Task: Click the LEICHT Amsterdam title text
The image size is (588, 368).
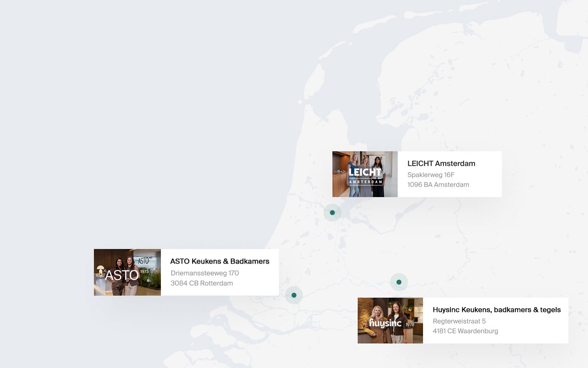Action: click(441, 163)
